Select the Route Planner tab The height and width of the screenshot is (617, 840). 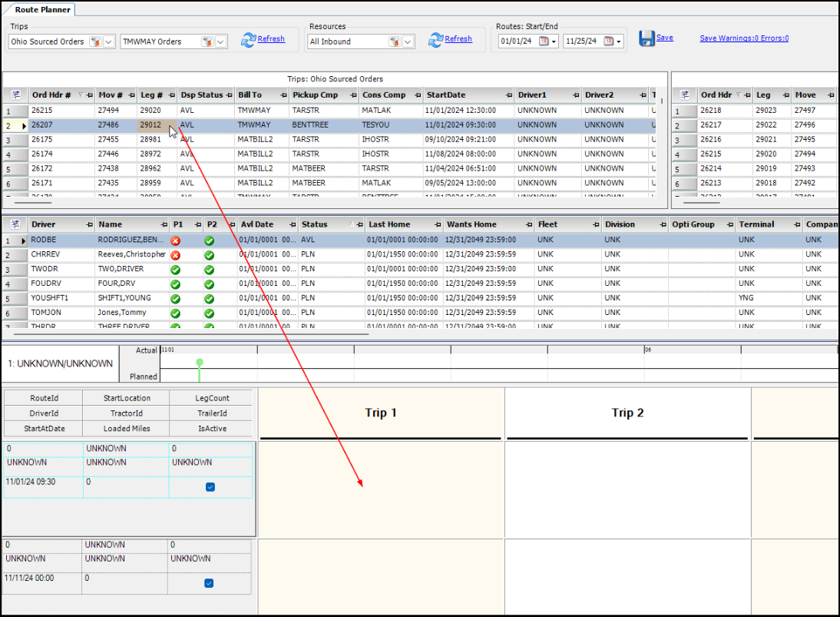[x=43, y=10]
